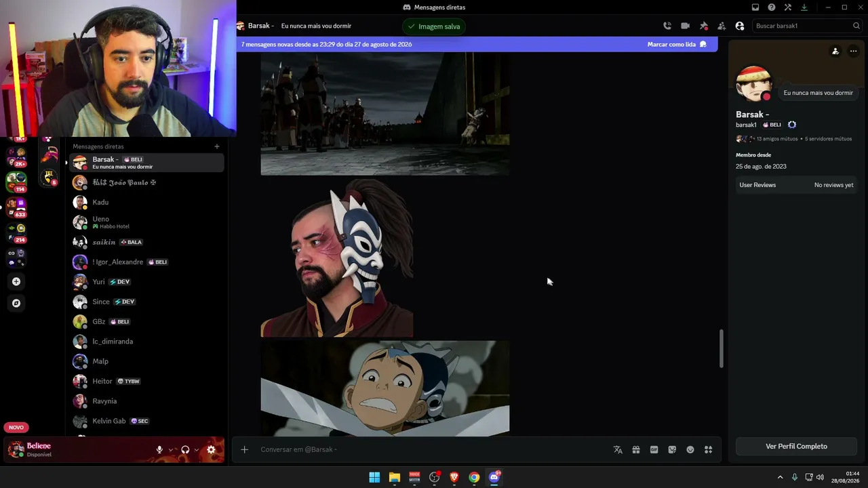Open server folder with 114 badge
This screenshot has height=488, width=868.
tap(16, 182)
